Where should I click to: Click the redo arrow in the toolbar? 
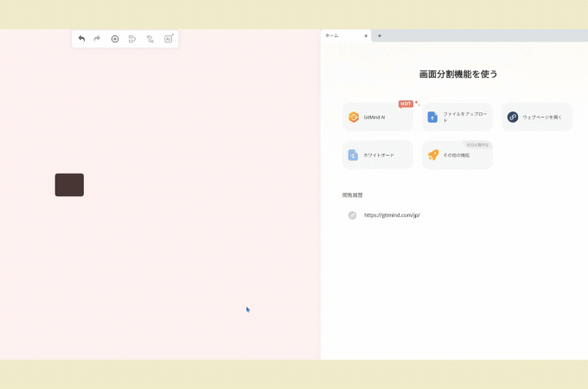click(x=97, y=39)
